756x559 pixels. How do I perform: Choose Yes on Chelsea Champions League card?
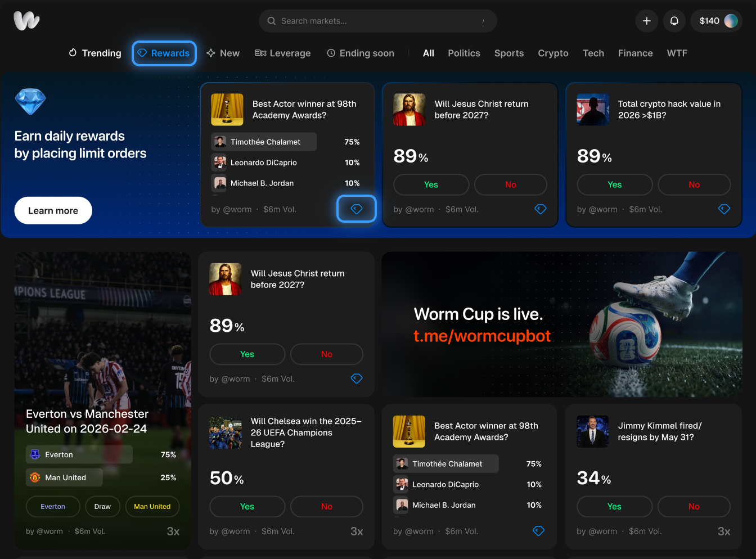click(x=247, y=506)
